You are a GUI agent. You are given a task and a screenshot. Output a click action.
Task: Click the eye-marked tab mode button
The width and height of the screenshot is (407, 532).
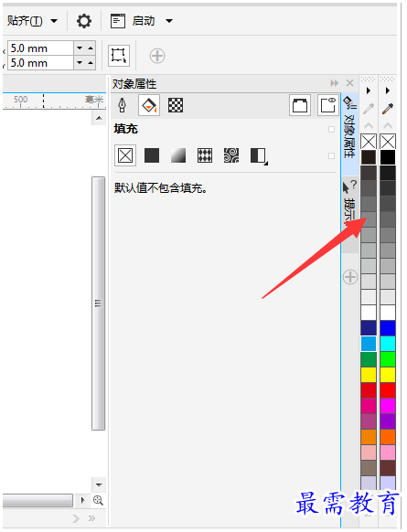[328, 105]
